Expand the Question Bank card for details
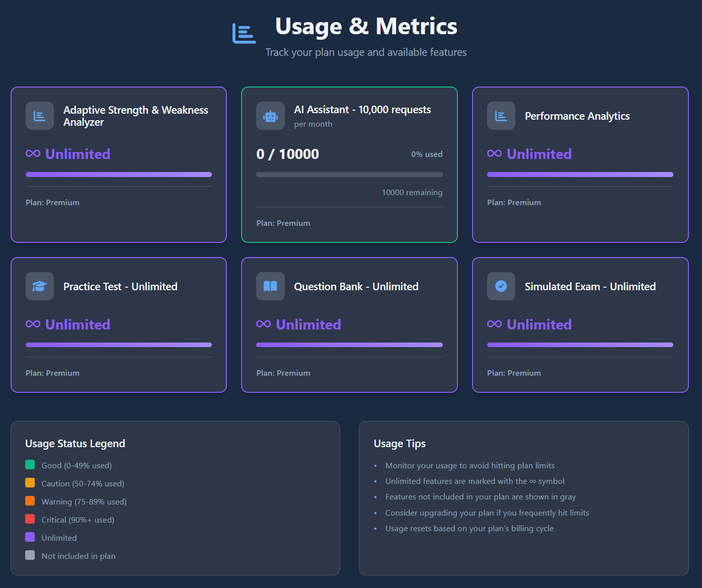Screen dimensions: 702x588 pyautogui.click(x=349, y=324)
